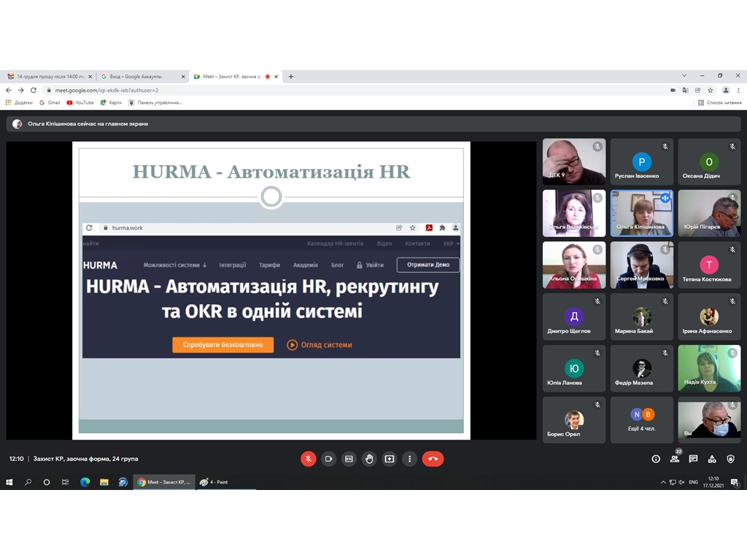Open the Карти bookmark
747x560 pixels.
111,102
